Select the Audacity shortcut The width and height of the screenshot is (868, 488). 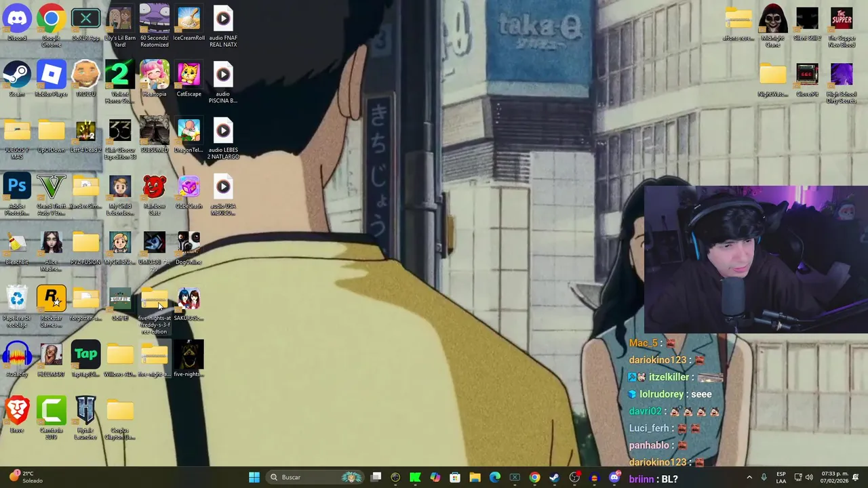[x=17, y=359]
